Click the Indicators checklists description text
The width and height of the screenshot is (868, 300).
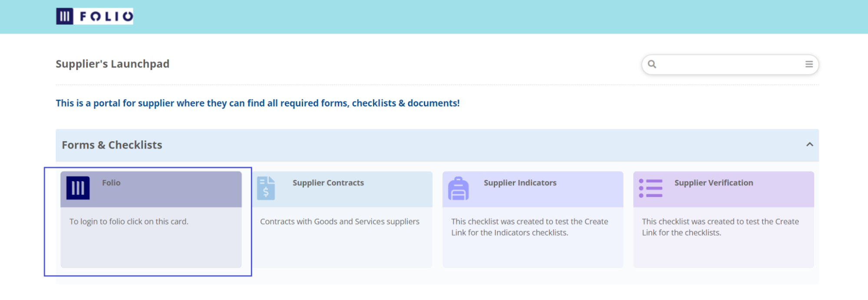530,227
